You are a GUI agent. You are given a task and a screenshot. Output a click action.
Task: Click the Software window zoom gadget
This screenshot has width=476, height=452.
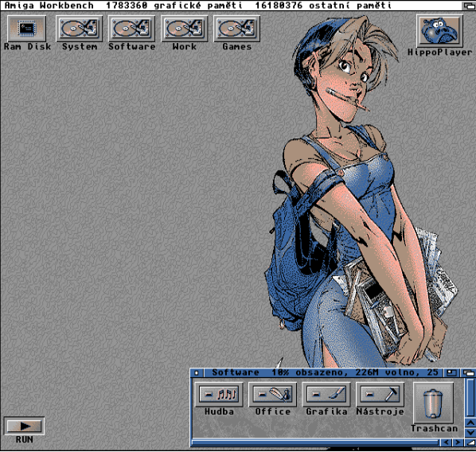pos(451,372)
